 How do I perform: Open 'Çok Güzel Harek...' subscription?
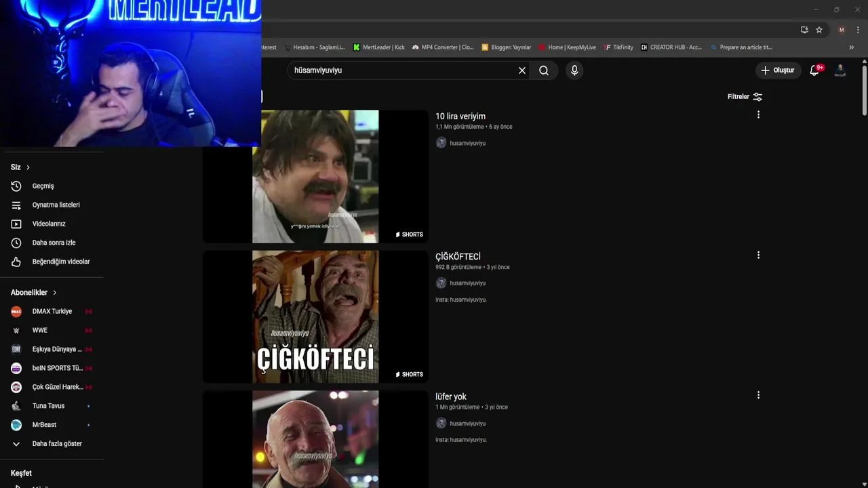point(52,387)
